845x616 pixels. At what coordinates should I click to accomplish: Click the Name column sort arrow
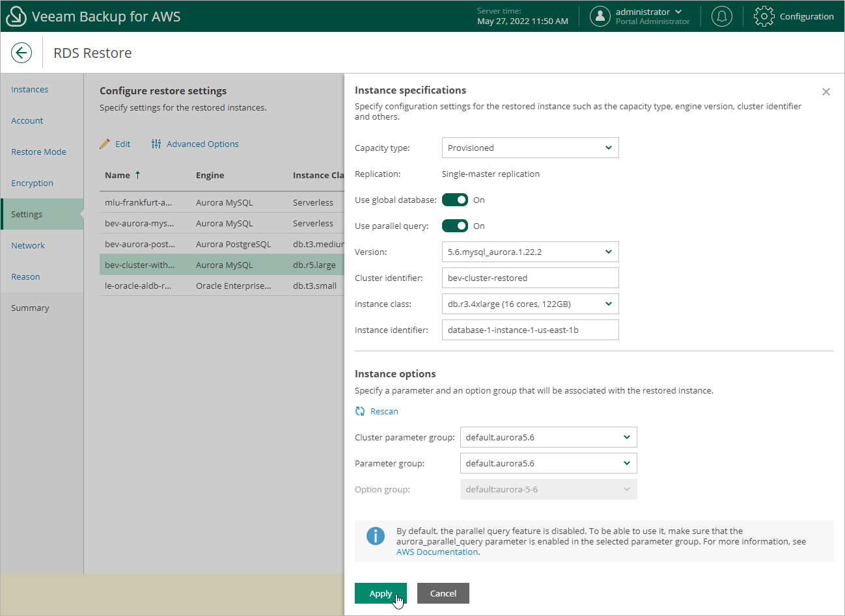click(137, 175)
